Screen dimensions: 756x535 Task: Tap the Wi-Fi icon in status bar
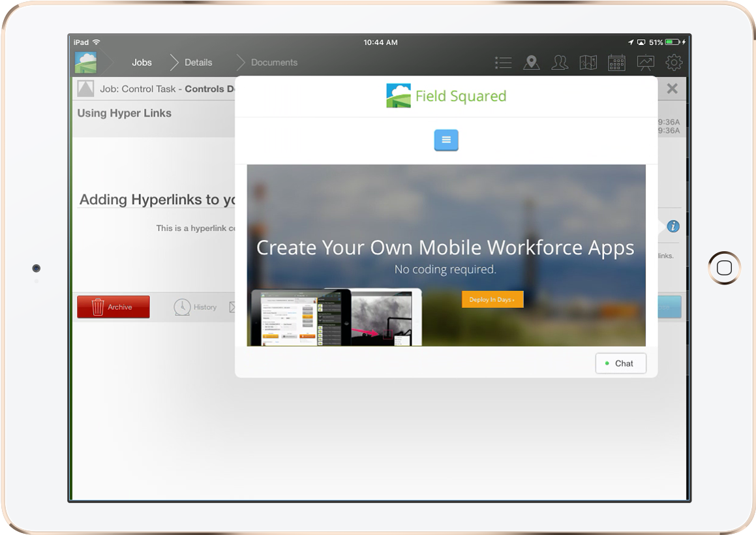[x=97, y=42]
